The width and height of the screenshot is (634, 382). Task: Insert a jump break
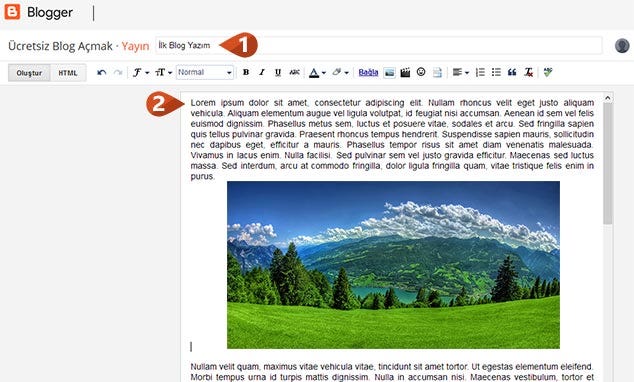(437, 73)
